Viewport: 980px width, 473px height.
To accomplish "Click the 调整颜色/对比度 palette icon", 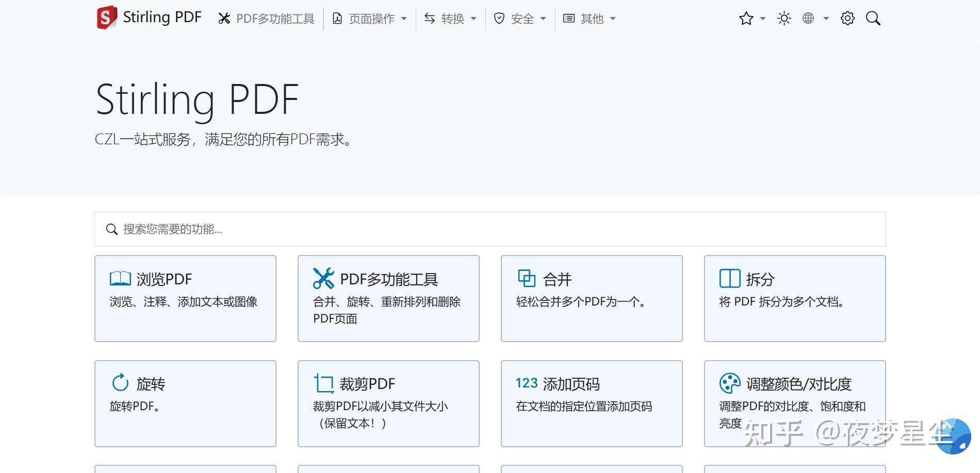I will pos(729,383).
